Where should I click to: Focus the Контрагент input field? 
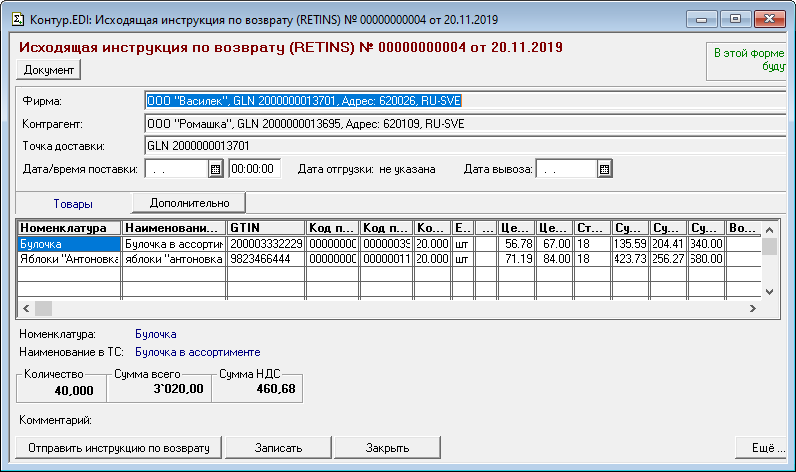(466, 124)
